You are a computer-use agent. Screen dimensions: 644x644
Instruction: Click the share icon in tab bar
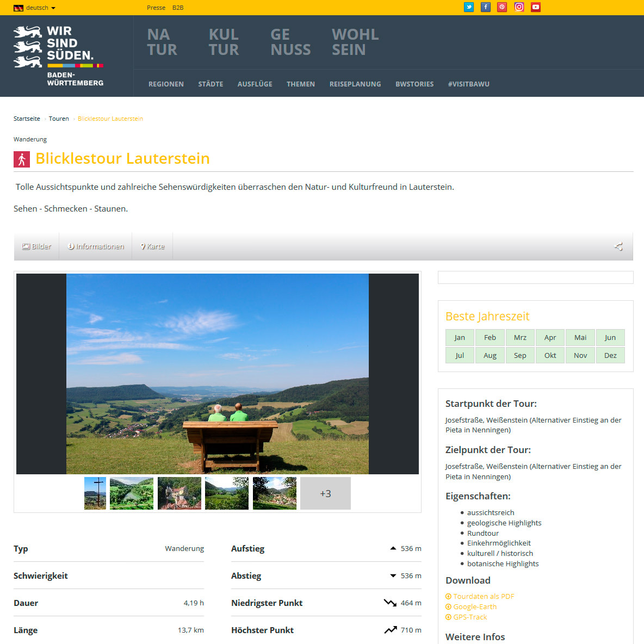pos(618,246)
